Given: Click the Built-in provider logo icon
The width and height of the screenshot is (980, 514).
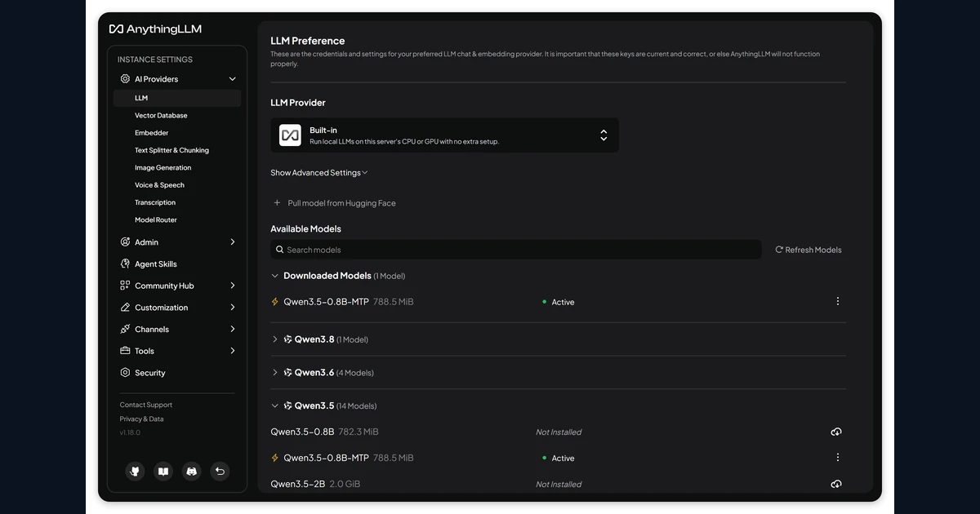Looking at the screenshot, I should tap(290, 135).
